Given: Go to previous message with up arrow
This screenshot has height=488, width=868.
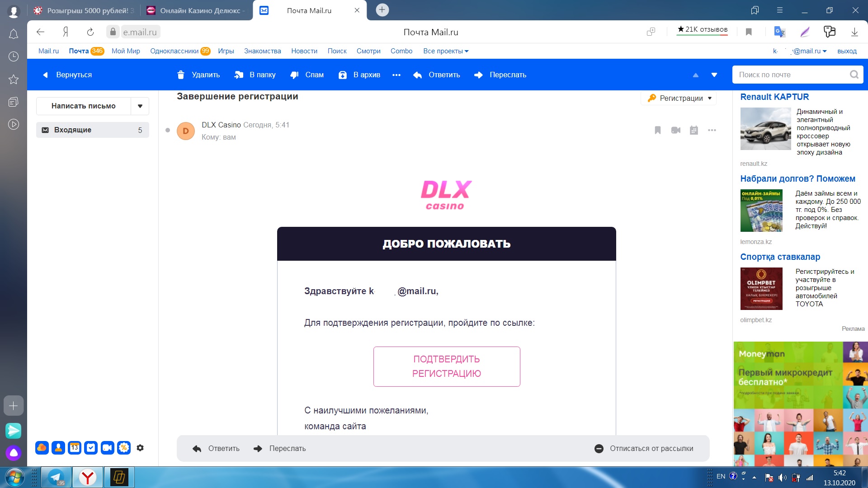Looking at the screenshot, I should (696, 75).
